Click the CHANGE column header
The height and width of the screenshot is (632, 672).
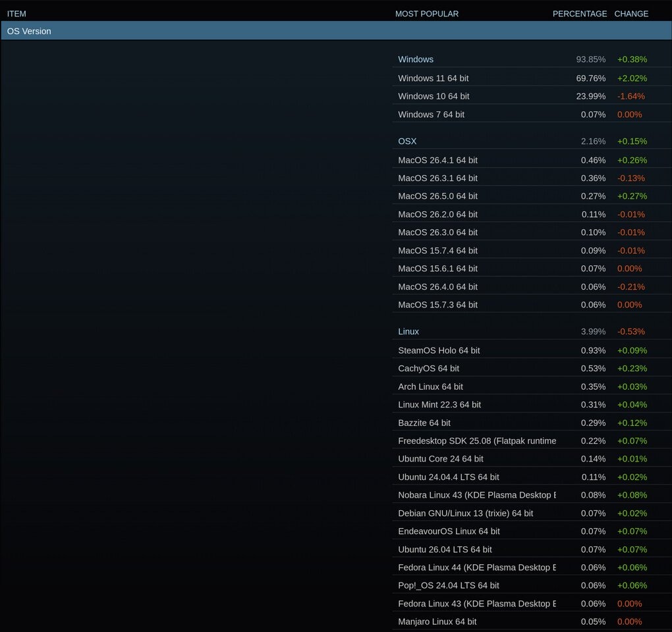(631, 14)
